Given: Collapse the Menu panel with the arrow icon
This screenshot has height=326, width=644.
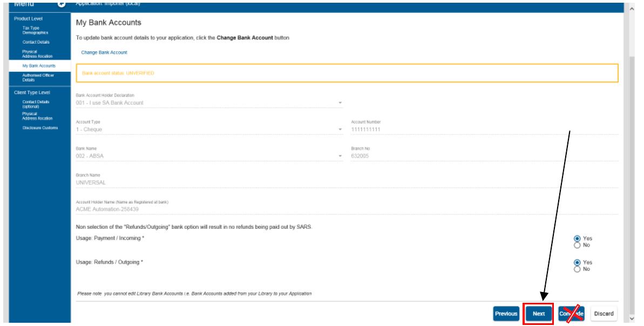Looking at the screenshot, I should [62, 4].
